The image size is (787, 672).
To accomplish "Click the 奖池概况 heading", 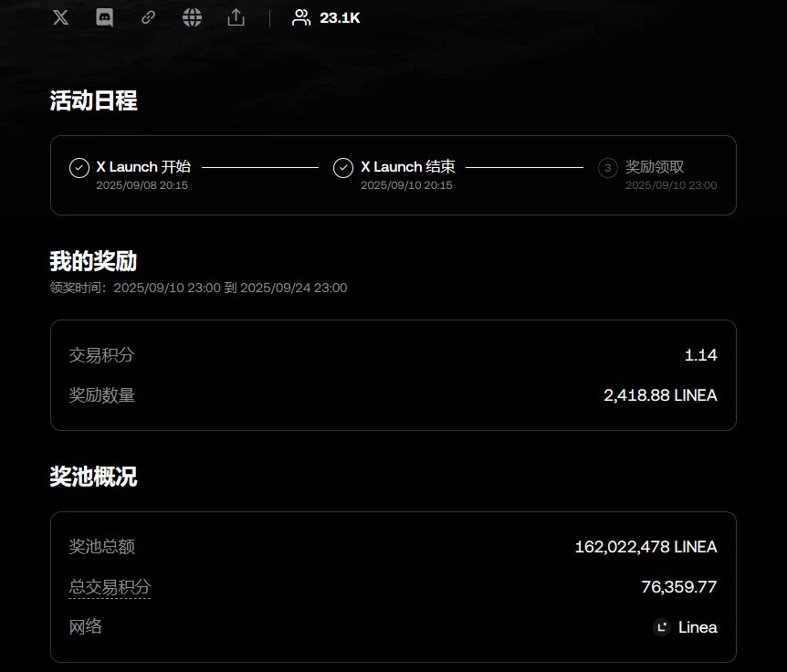I will point(93,477).
